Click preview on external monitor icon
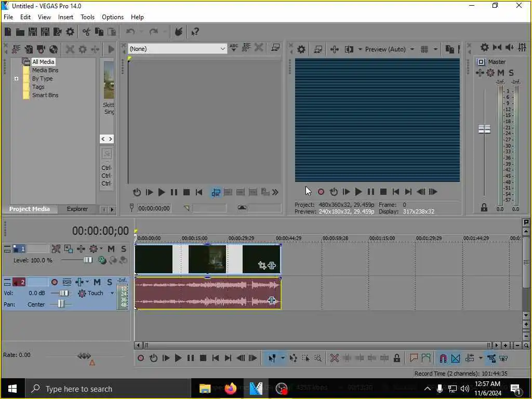 tap(318, 49)
